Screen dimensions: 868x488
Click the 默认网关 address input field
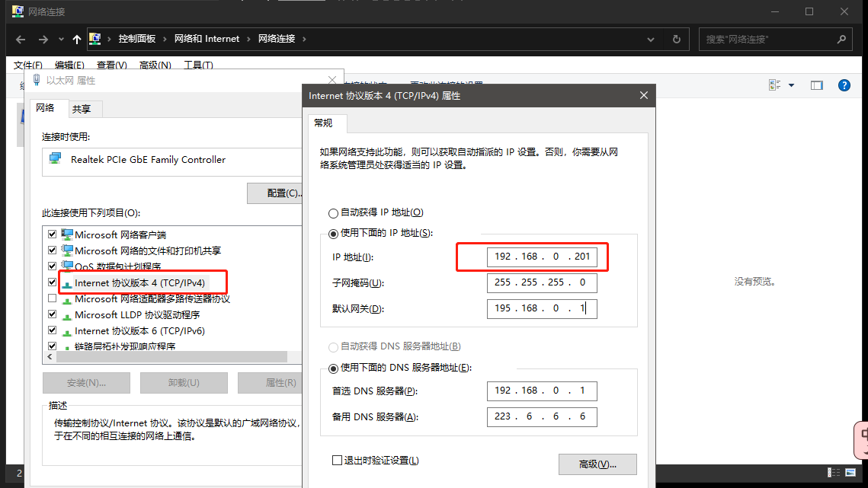pyautogui.click(x=541, y=308)
